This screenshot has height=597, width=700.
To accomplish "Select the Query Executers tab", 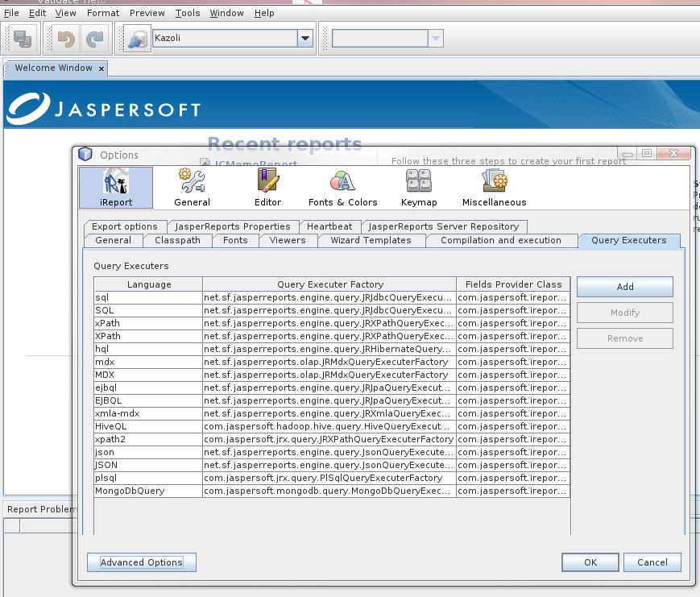I will point(629,240).
